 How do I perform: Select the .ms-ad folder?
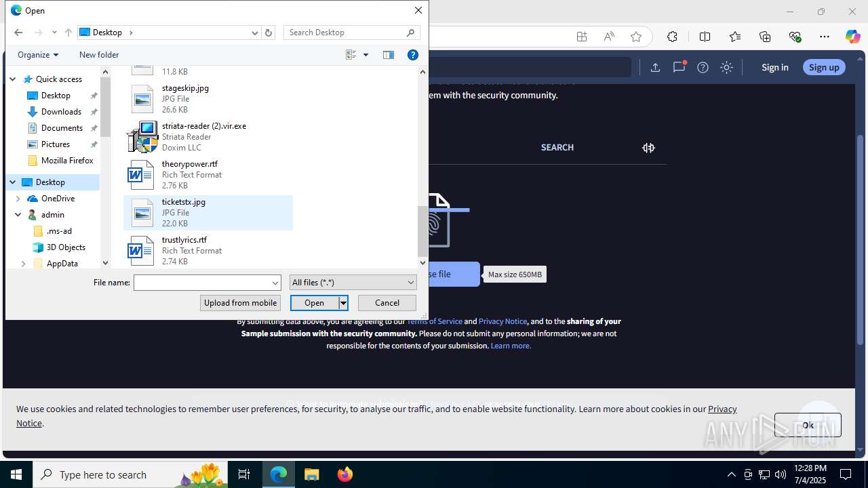[x=59, y=231]
